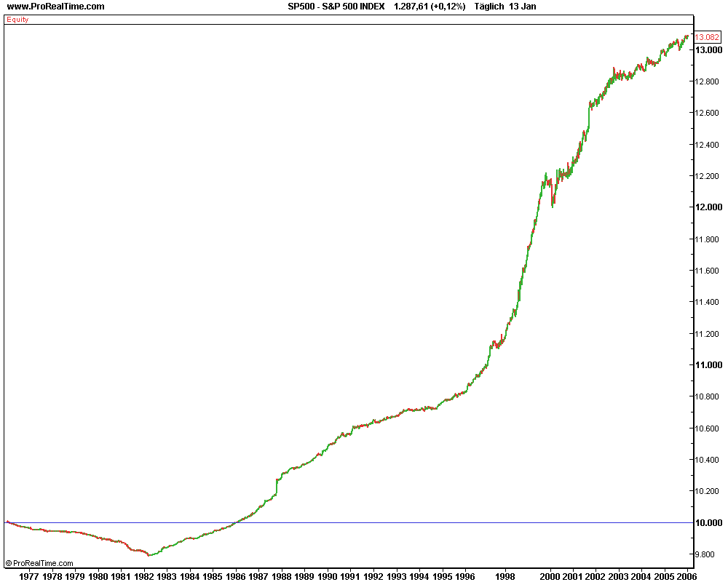This screenshot has height=582, width=728.
Task: Click the 1979 year on time axis
Action: click(75, 577)
